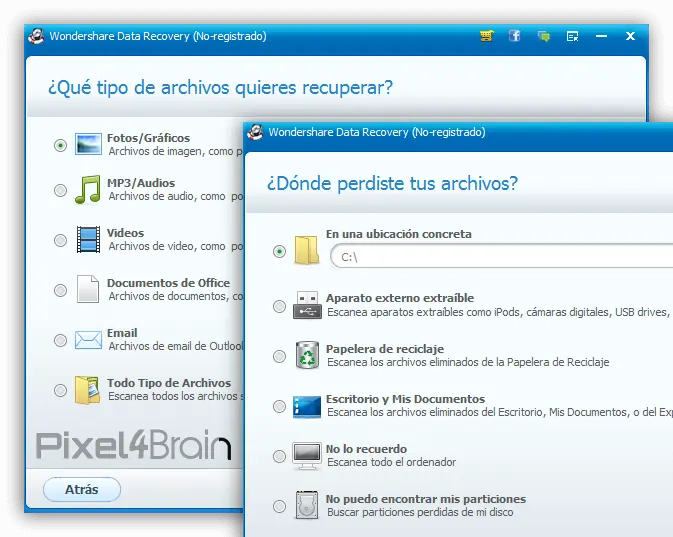Click the Todo Tipo de Archivos folder icon
Image resolution: width=673 pixels, height=537 pixels.
pos(88,390)
